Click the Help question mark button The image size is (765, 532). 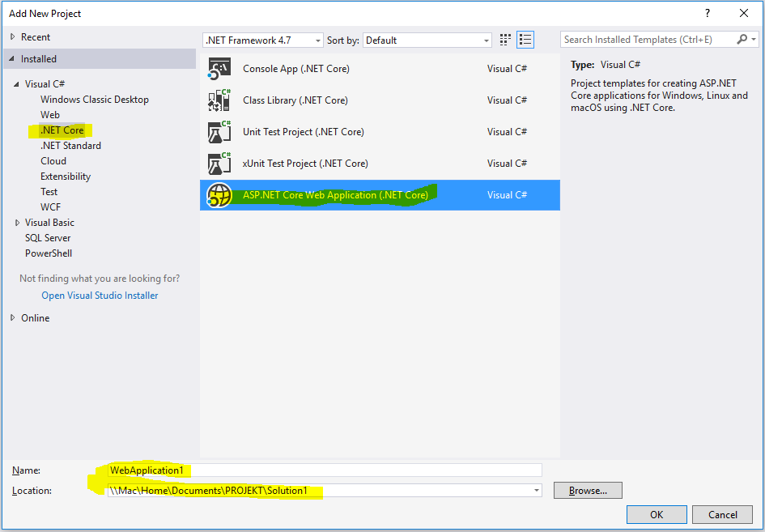[708, 13]
